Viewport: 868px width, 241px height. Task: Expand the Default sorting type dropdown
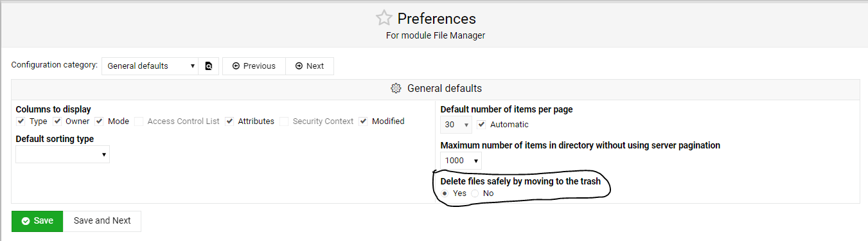pos(62,154)
